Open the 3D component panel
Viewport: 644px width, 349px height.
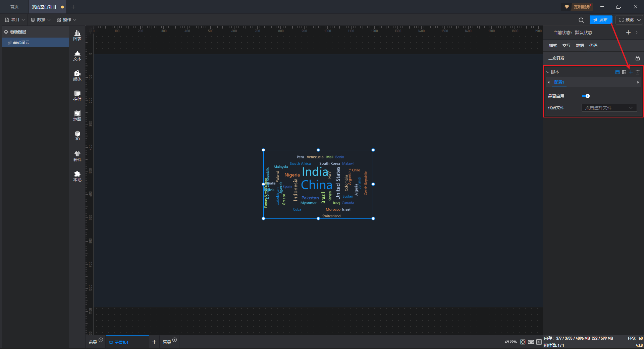[77, 136]
